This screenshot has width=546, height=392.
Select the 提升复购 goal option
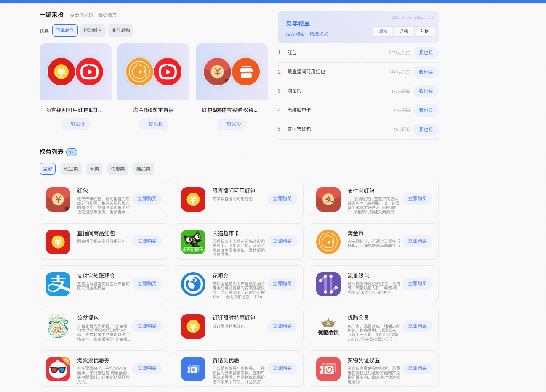[121, 30]
